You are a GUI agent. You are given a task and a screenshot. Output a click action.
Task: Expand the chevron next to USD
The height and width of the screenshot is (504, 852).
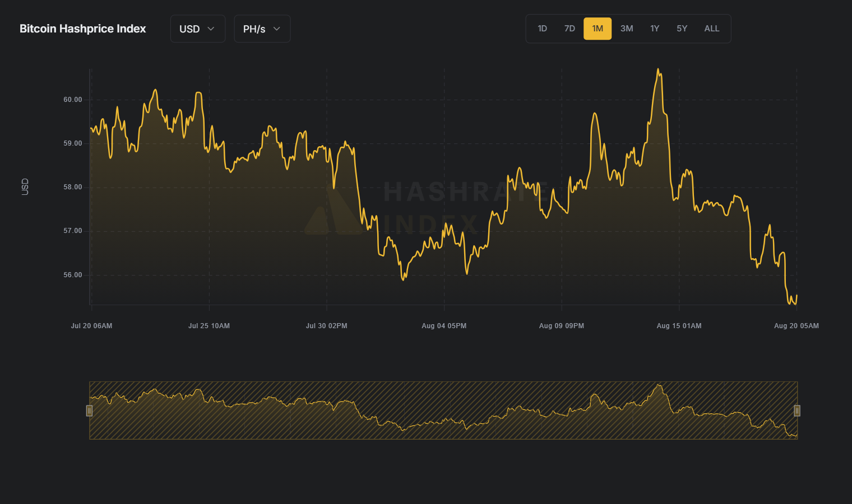211,29
